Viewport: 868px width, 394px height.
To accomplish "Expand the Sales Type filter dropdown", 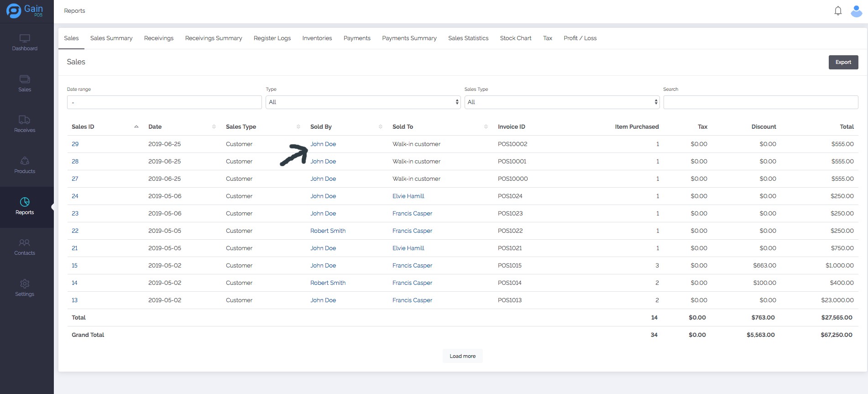I will [561, 102].
